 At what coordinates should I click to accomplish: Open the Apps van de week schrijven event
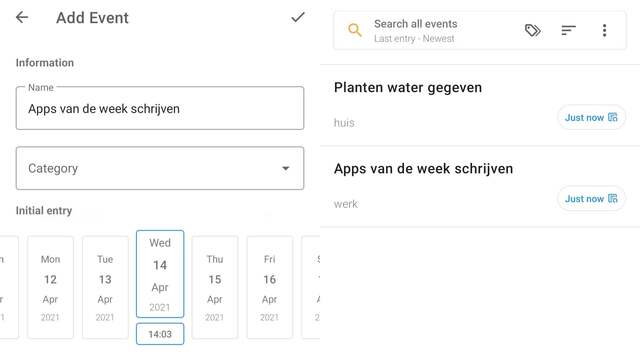coord(480,186)
